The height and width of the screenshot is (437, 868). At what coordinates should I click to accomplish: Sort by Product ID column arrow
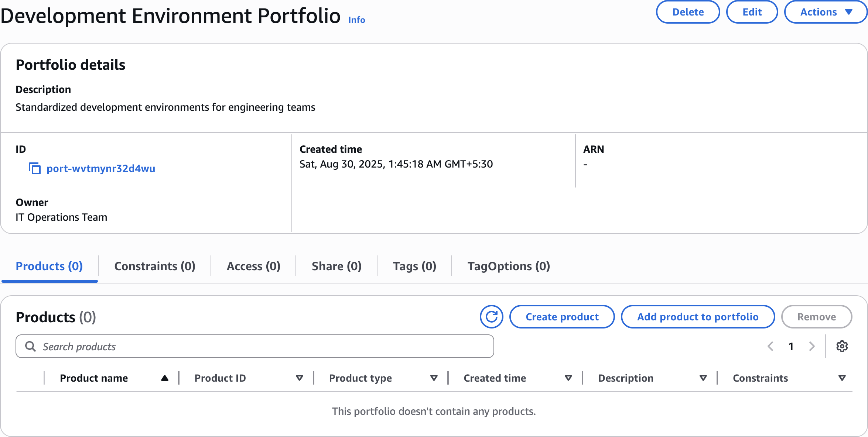(299, 378)
